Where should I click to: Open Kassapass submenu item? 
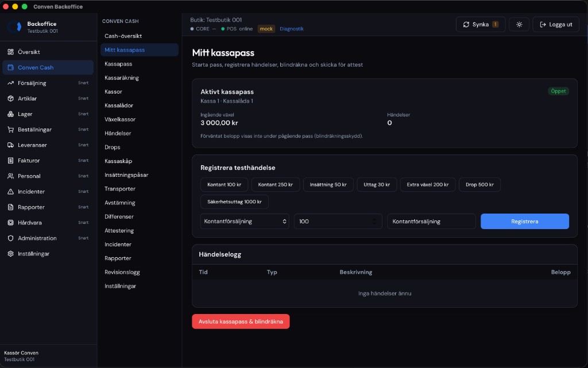click(x=139, y=64)
